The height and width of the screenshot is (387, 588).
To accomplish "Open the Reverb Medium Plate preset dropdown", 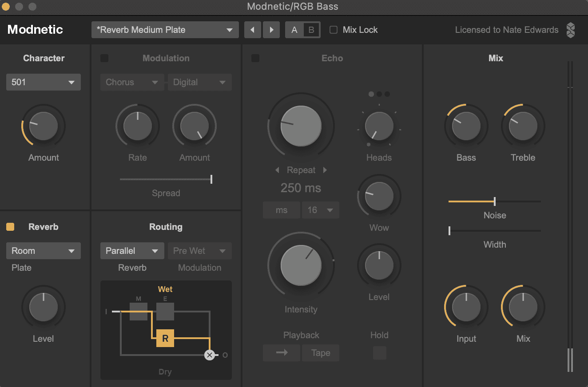I will [x=165, y=30].
